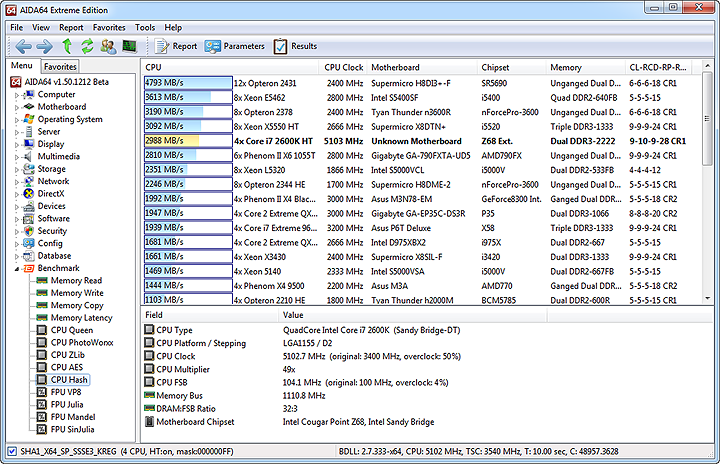Switch to the Menu tab
720x464 pixels.
pos(22,66)
